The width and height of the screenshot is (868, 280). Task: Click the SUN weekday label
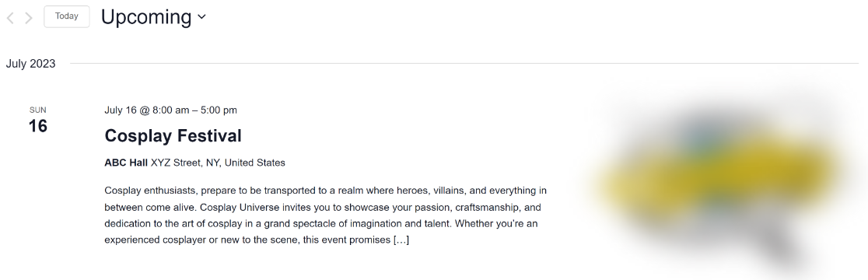37,110
